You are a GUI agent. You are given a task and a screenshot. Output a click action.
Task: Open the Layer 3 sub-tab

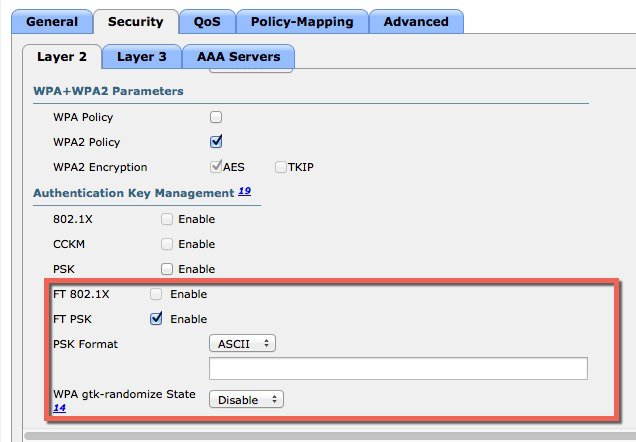pyautogui.click(x=142, y=57)
